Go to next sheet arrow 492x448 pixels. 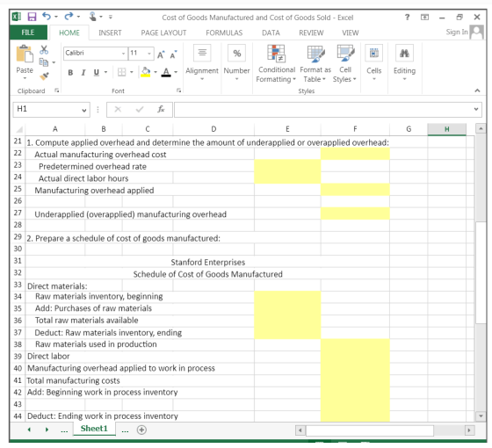click(47, 430)
